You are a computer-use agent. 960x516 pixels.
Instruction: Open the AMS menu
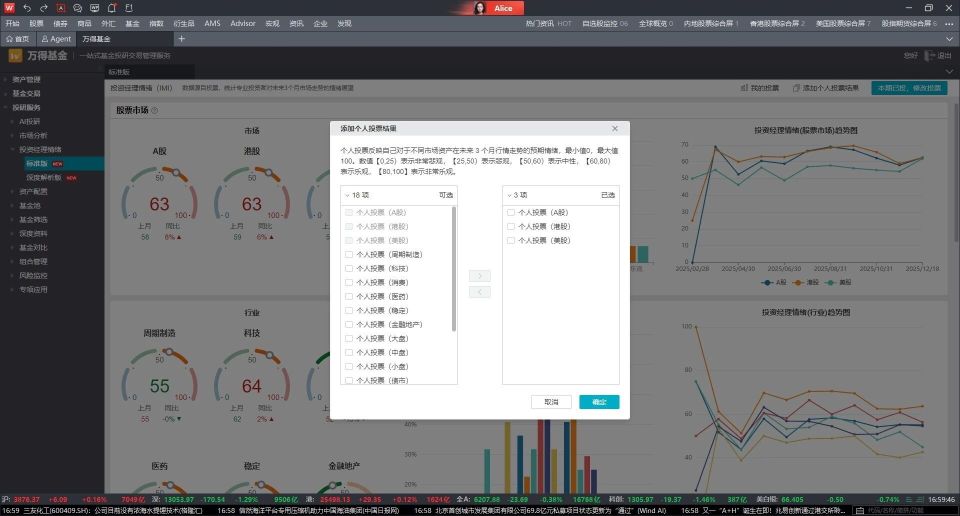point(212,23)
